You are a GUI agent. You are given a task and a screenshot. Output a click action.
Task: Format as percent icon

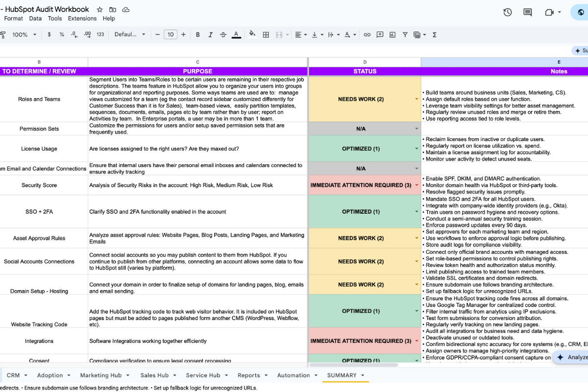point(62,35)
